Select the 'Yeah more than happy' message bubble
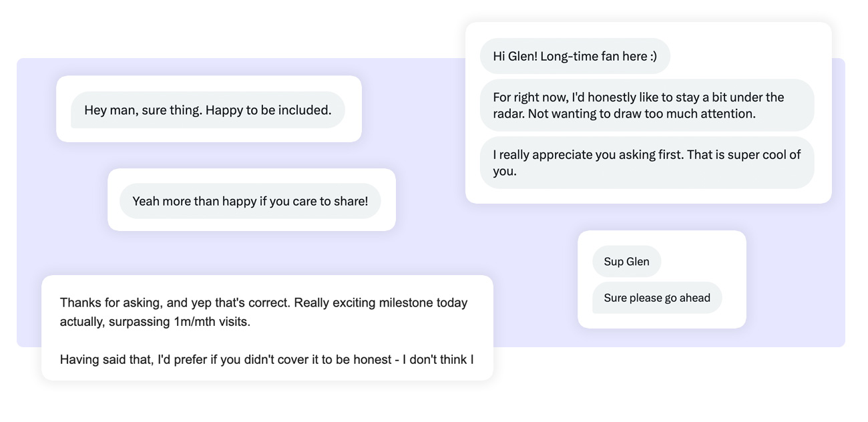The image size is (868, 422). pyautogui.click(x=250, y=201)
